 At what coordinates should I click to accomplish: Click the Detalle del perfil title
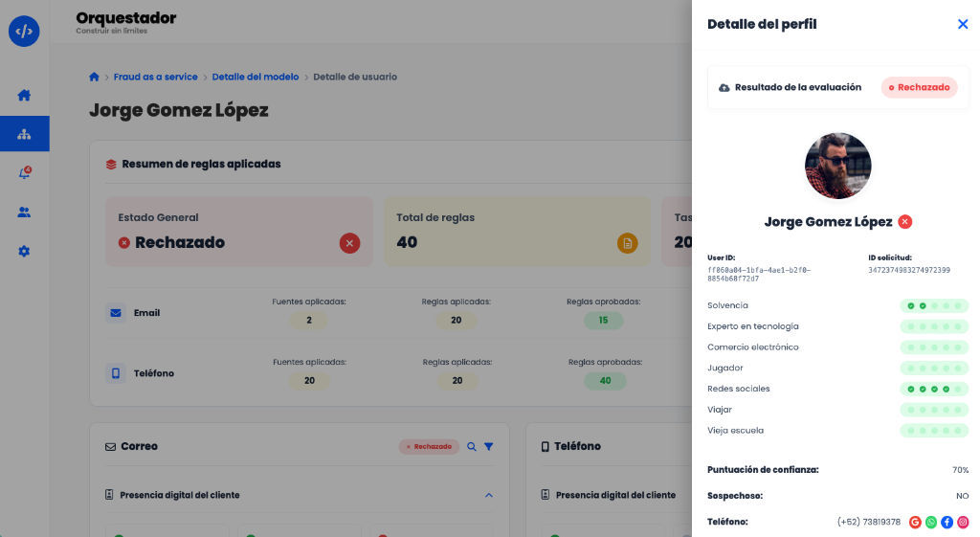tap(762, 24)
